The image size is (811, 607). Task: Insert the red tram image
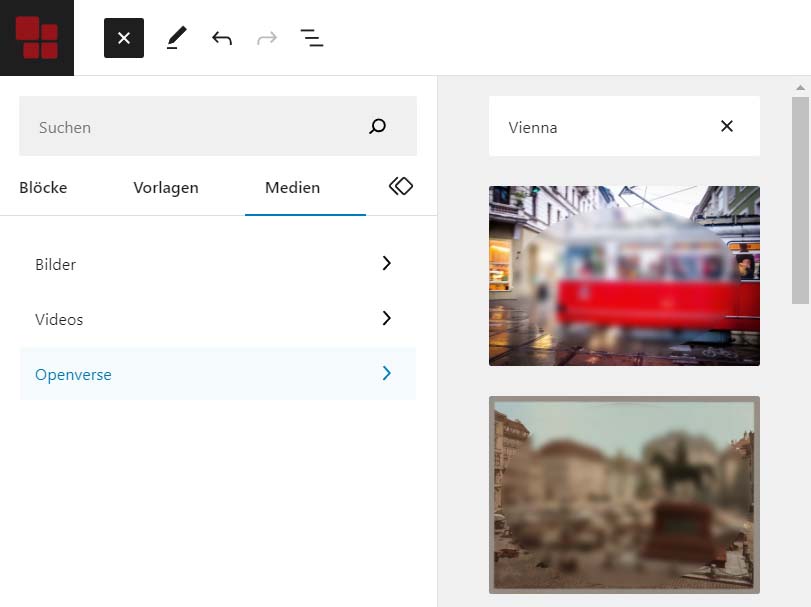pos(624,276)
